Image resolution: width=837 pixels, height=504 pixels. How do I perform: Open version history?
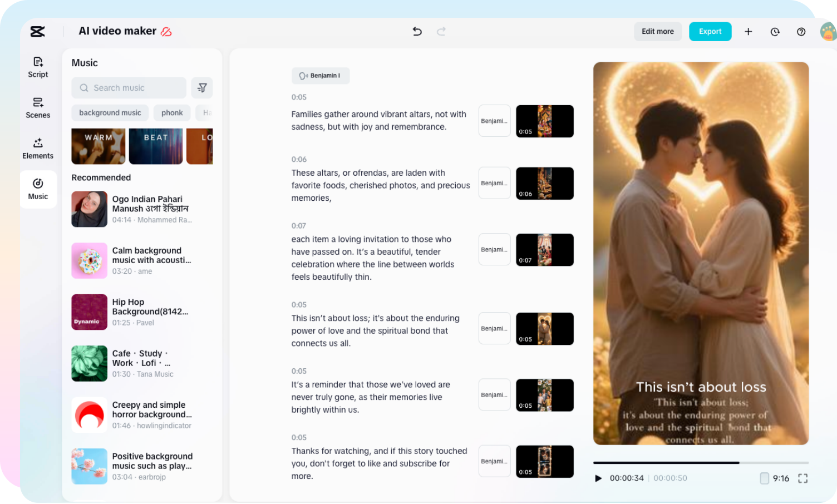click(775, 32)
